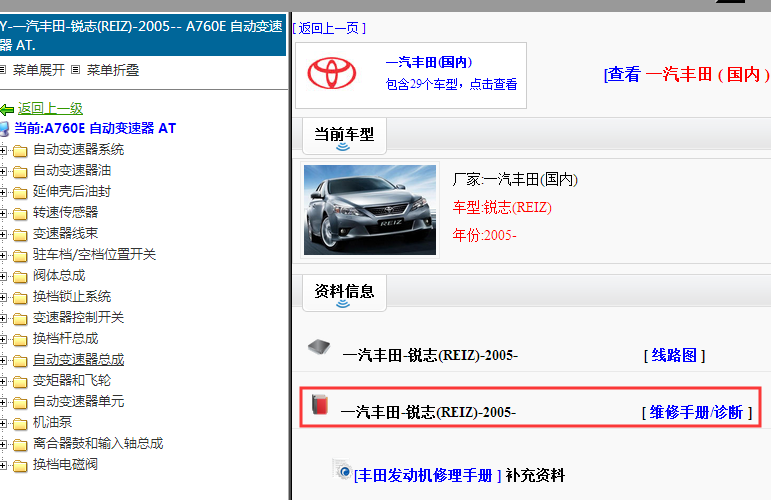Image resolution: width=771 pixels, height=500 pixels.
Task: Select tree item 驻车档/空档位置开关
Action: click(x=94, y=255)
